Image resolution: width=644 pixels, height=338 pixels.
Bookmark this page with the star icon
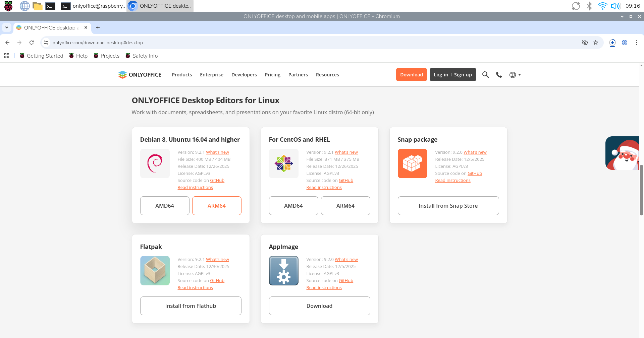tap(596, 43)
